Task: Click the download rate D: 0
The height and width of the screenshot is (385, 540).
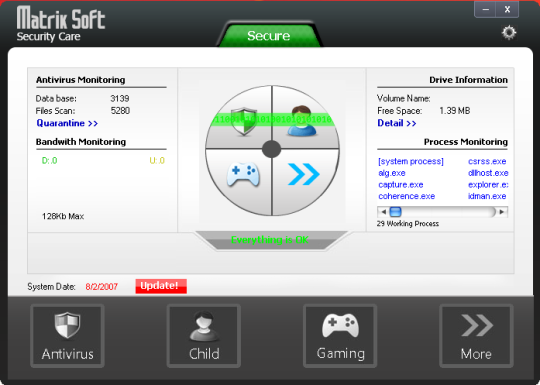Action: (50, 160)
